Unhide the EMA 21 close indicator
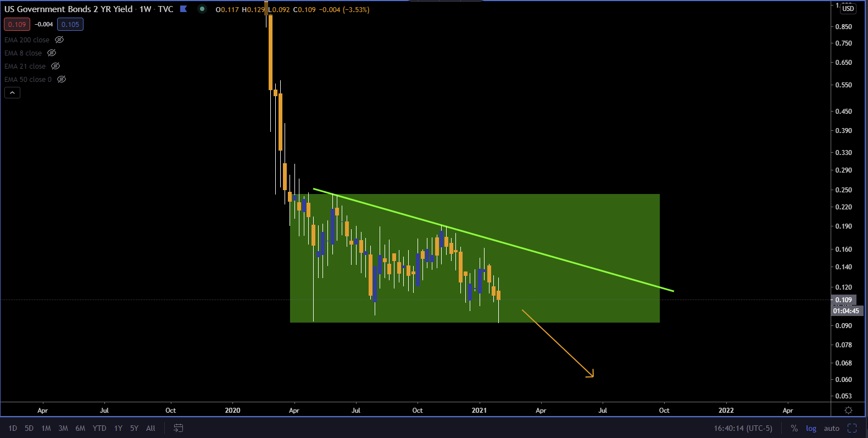 [55, 66]
